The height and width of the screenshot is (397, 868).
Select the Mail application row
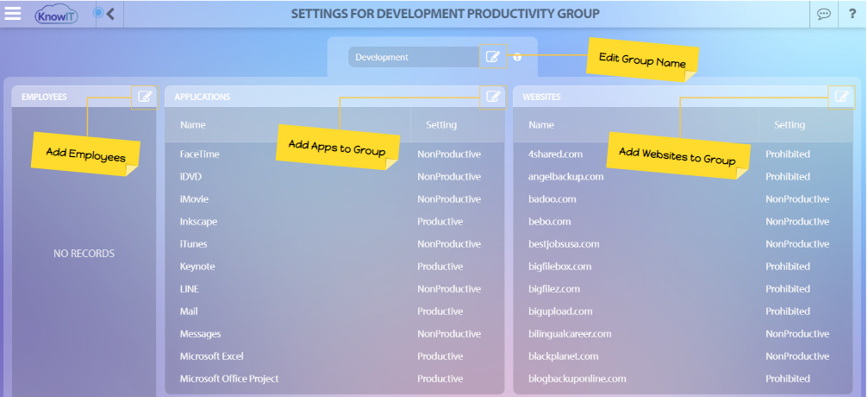click(334, 312)
